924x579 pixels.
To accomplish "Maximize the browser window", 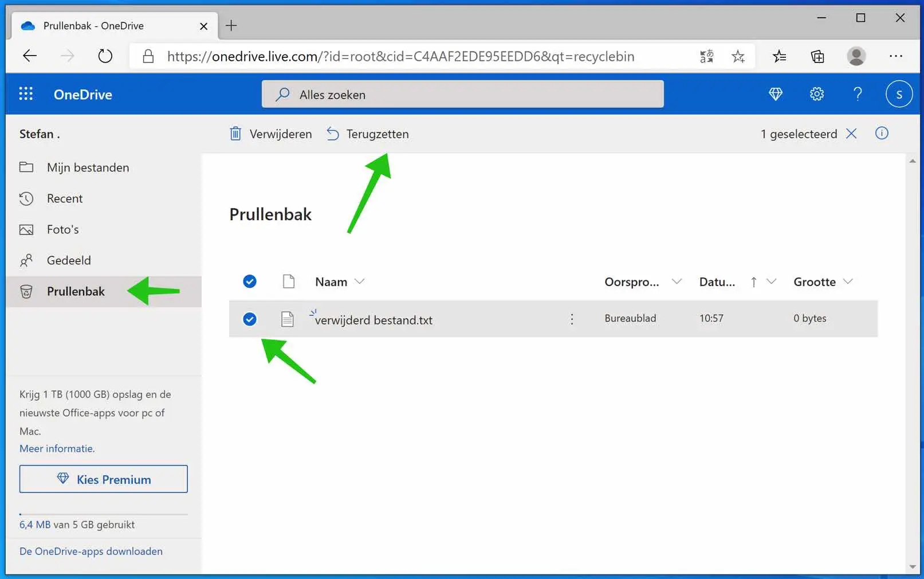I will [x=860, y=18].
